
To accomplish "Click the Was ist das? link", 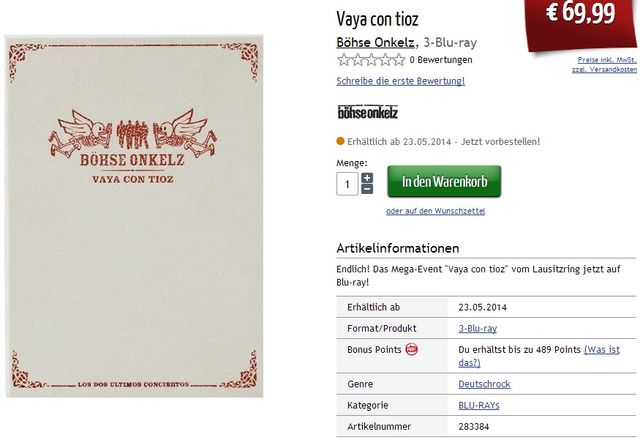I will (x=539, y=356).
